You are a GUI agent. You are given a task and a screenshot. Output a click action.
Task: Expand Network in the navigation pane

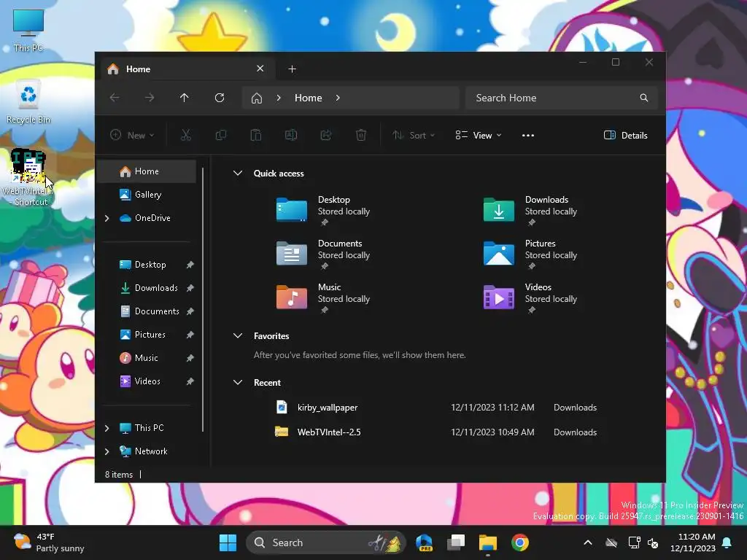click(107, 451)
